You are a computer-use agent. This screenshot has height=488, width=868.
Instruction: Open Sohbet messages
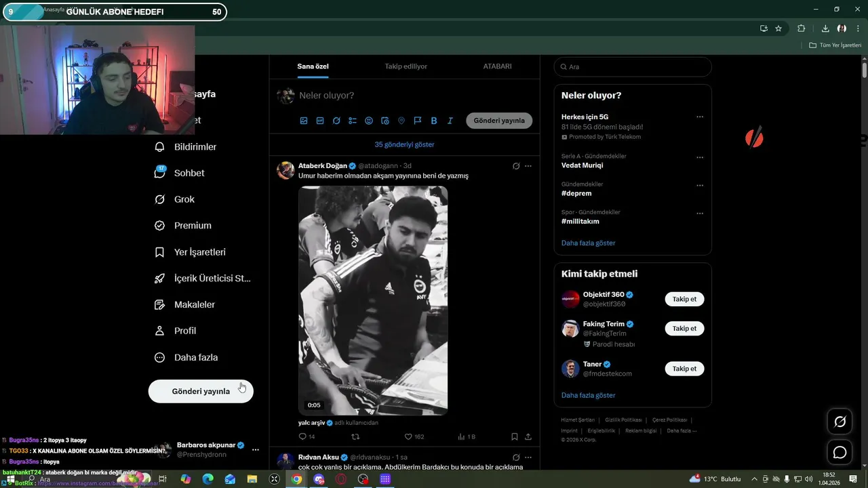180,173
